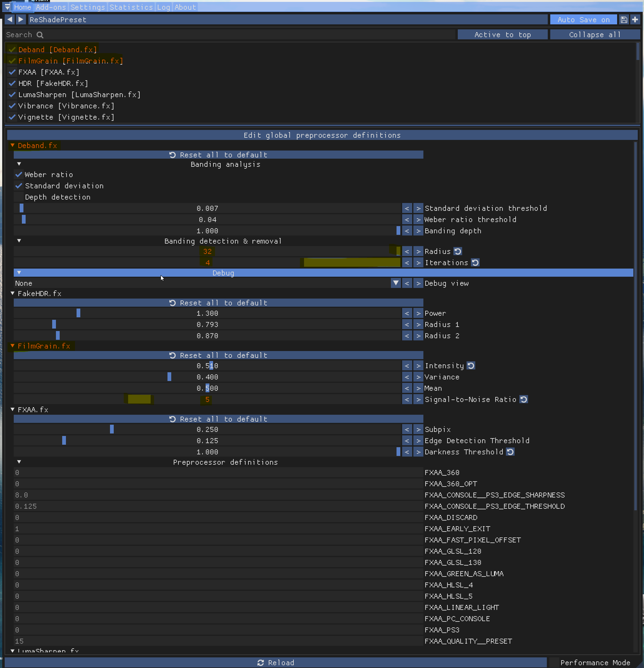Increase Banding depth with right arrow
Image resolution: width=644 pixels, height=668 pixels.
(x=418, y=231)
